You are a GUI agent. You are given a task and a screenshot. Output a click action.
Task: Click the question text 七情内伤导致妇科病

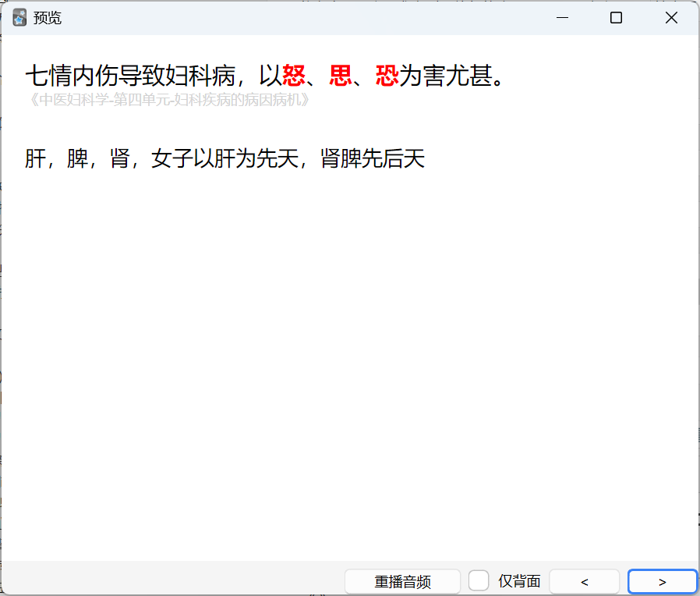(x=131, y=75)
